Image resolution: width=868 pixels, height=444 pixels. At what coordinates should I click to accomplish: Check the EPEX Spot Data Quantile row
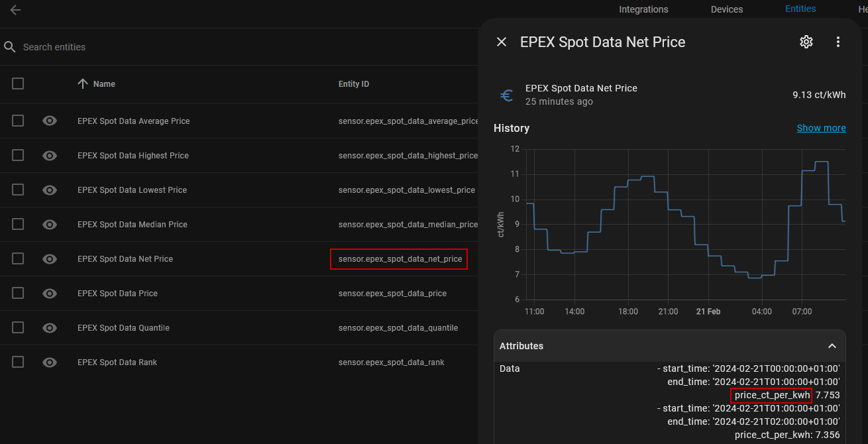point(18,327)
